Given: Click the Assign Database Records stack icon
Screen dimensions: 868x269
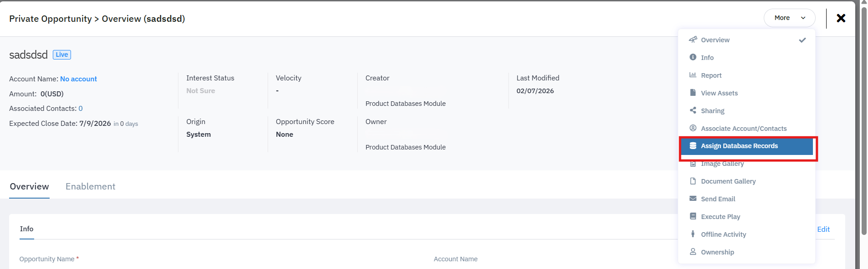Looking at the screenshot, I should [693, 146].
